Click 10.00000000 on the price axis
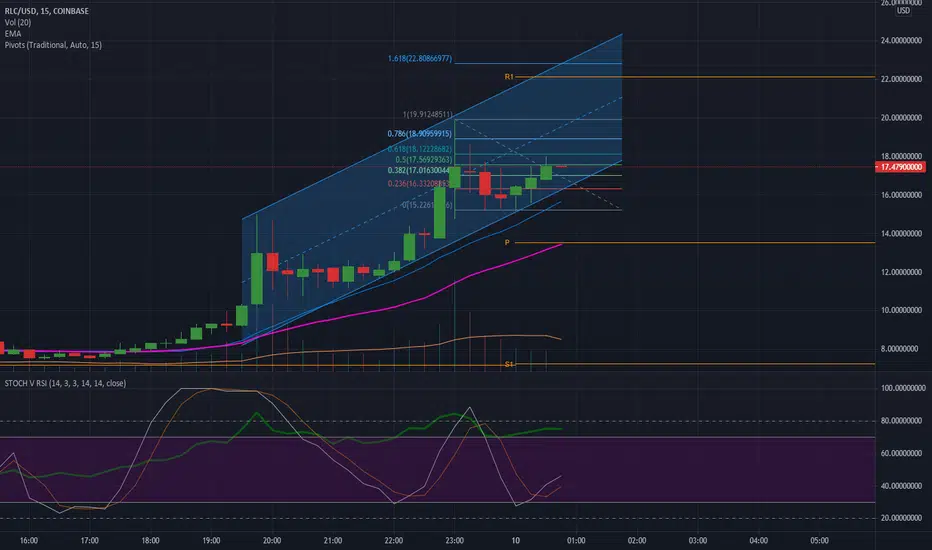 (x=901, y=310)
